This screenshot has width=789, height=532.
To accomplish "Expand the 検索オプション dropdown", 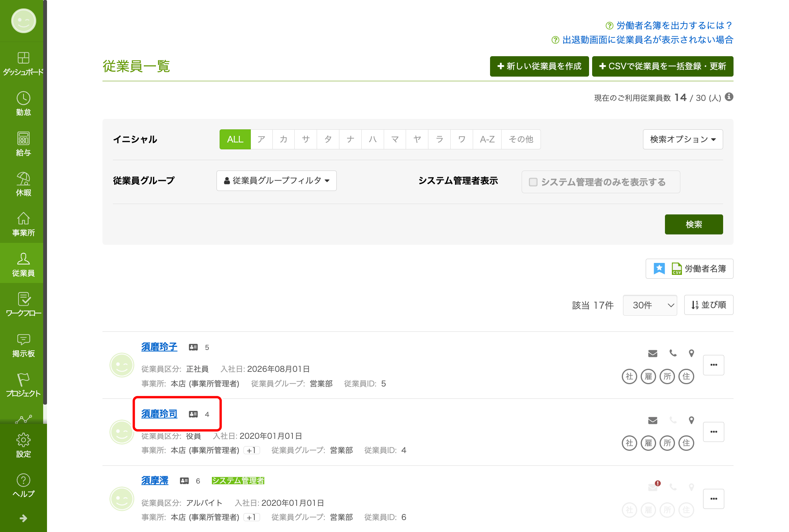I will pyautogui.click(x=683, y=139).
